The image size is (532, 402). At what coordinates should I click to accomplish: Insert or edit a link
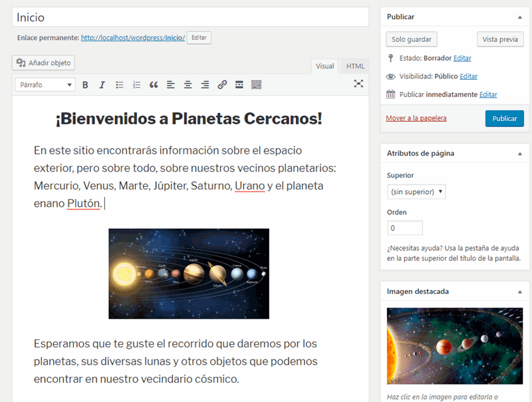click(222, 85)
